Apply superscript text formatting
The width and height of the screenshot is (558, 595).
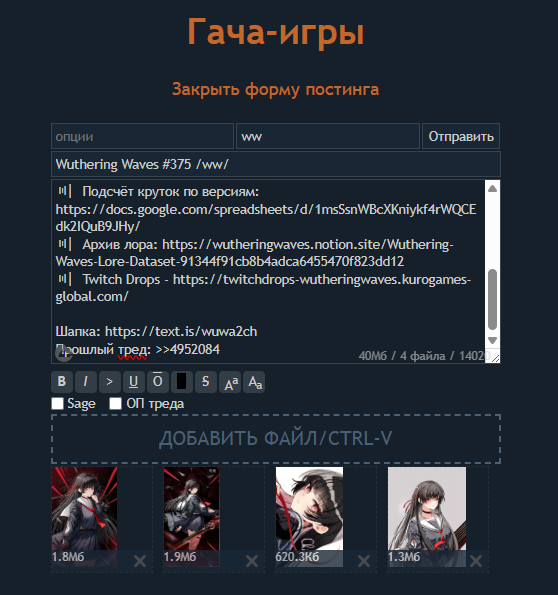(x=230, y=381)
